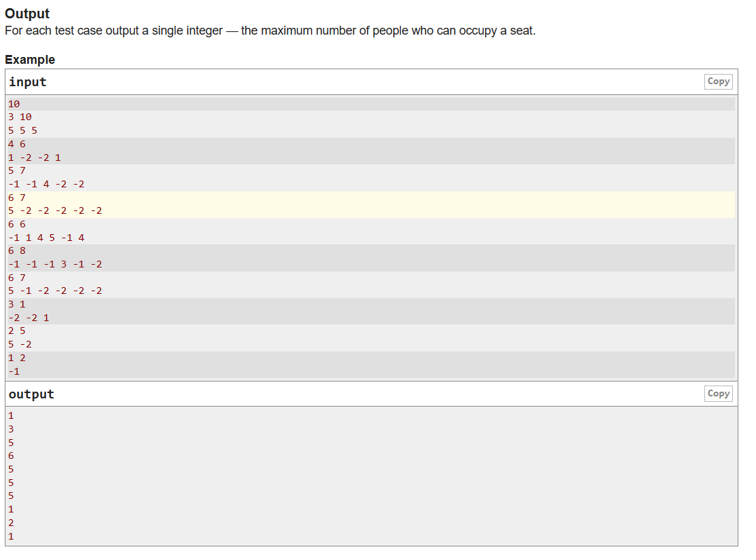Image resolution: width=756 pixels, height=560 pixels.
Task: Click the "output" section title
Action: [31, 394]
